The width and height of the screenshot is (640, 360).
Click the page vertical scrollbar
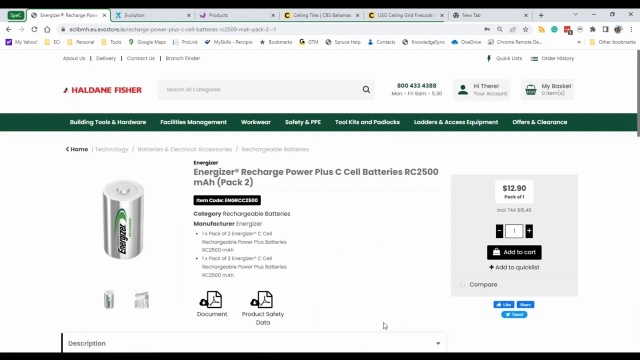point(638,93)
